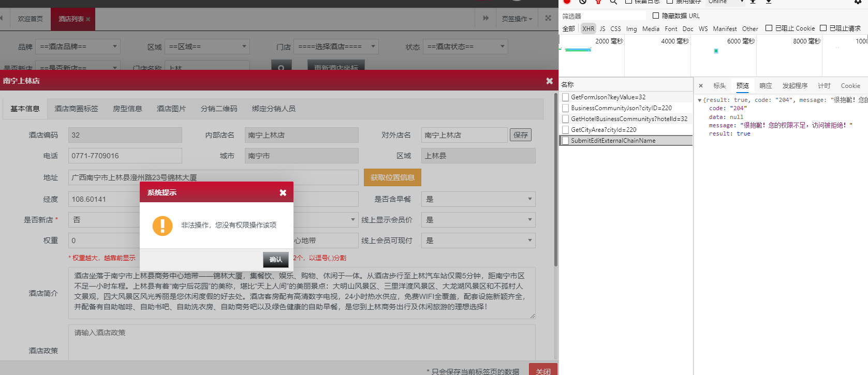Image resolution: width=868 pixels, height=375 pixels.
Task: Open the 品牌 酒店品牌 dropdown
Action: 79,47
